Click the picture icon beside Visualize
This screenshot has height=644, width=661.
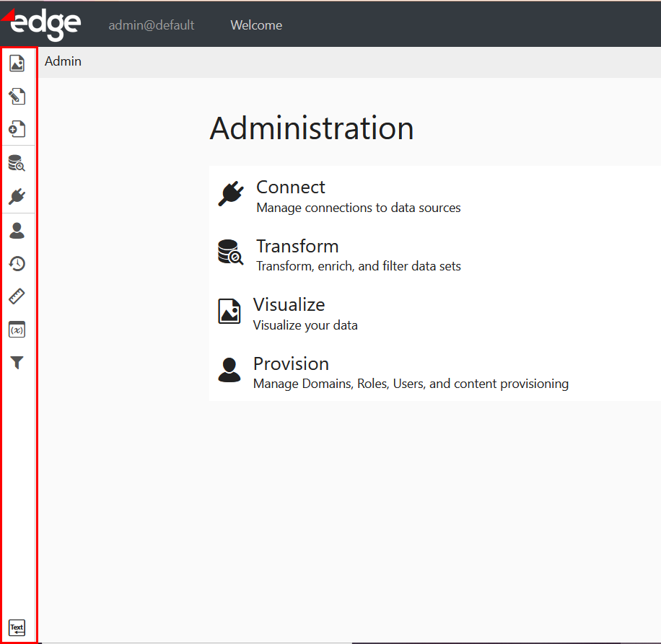coord(229,311)
